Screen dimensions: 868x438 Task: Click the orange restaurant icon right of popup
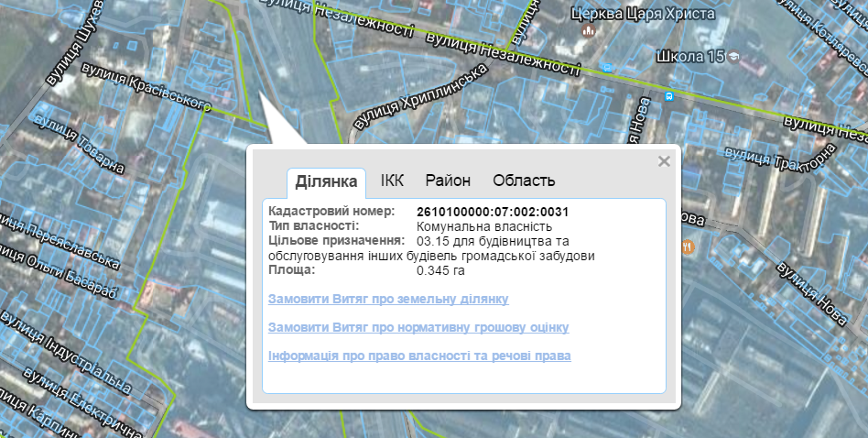pyautogui.click(x=688, y=246)
